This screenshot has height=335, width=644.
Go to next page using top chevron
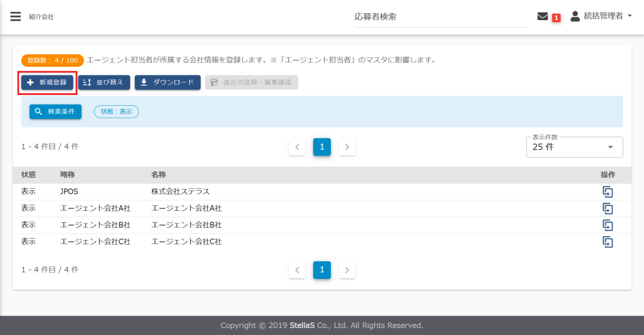point(347,147)
